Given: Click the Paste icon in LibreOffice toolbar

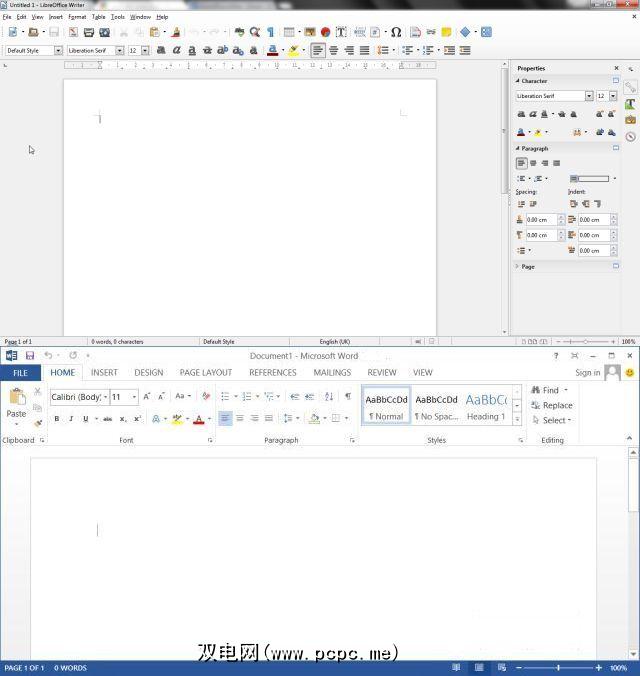Looking at the screenshot, I should click(x=154, y=32).
